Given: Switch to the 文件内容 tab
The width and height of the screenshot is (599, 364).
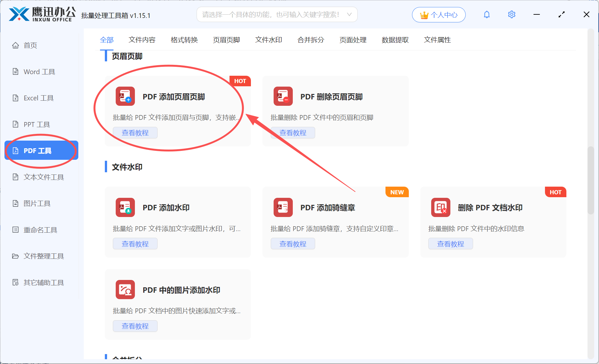Looking at the screenshot, I should pyautogui.click(x=142, y=40).
